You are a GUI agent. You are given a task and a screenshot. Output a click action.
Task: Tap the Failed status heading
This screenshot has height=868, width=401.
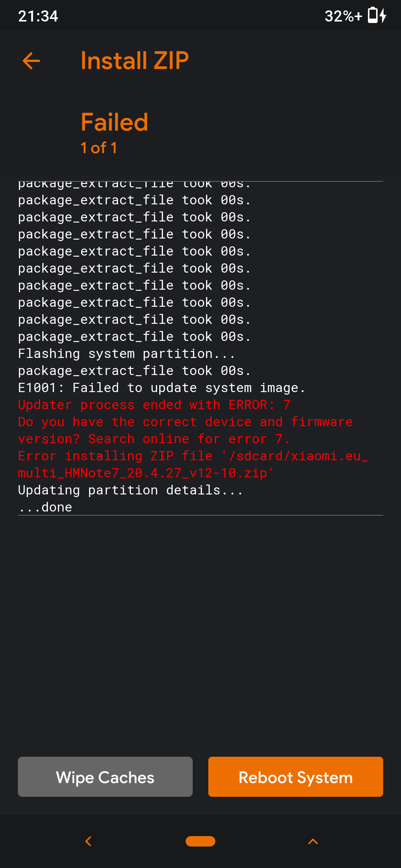(114, 122)
